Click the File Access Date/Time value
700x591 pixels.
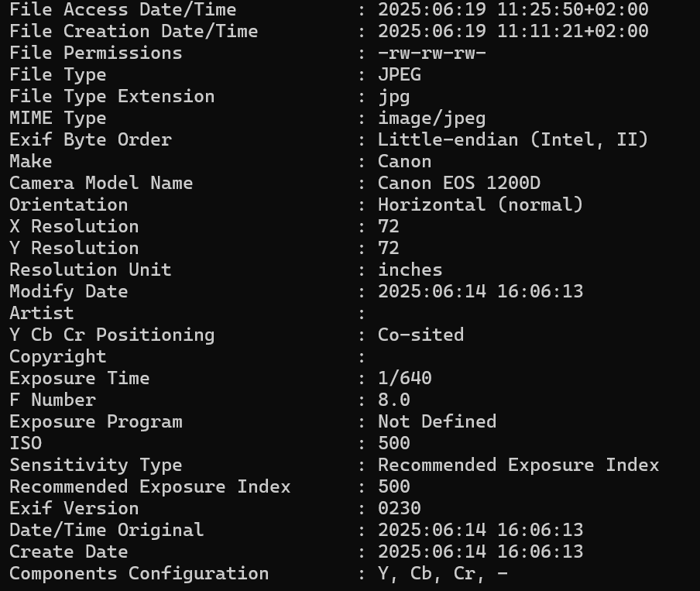pos(513,9)
